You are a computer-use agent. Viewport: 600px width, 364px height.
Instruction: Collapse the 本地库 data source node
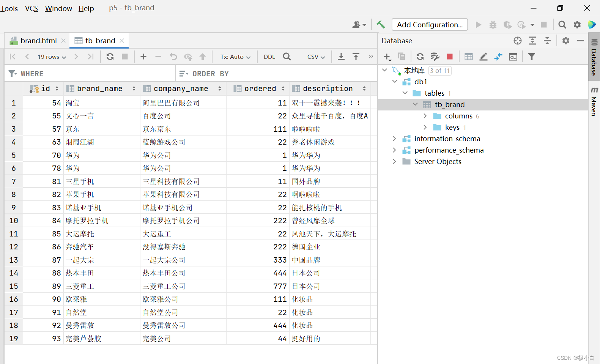pos(384,70)
